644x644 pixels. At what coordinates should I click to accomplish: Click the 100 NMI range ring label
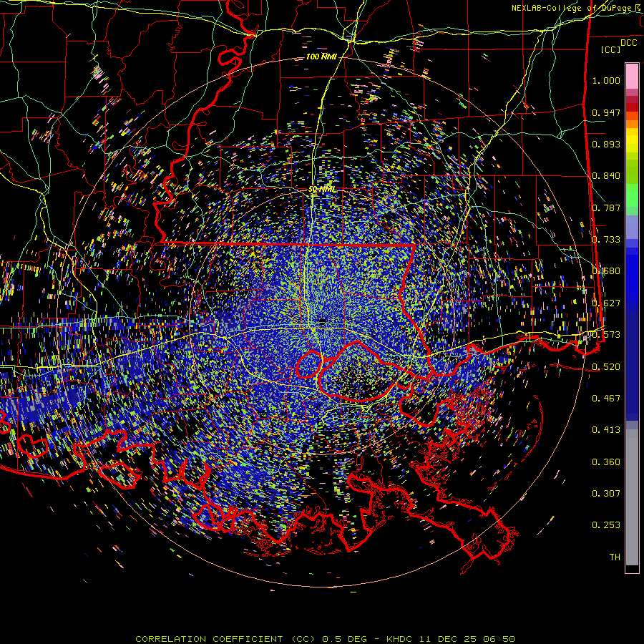pos(321,57)
